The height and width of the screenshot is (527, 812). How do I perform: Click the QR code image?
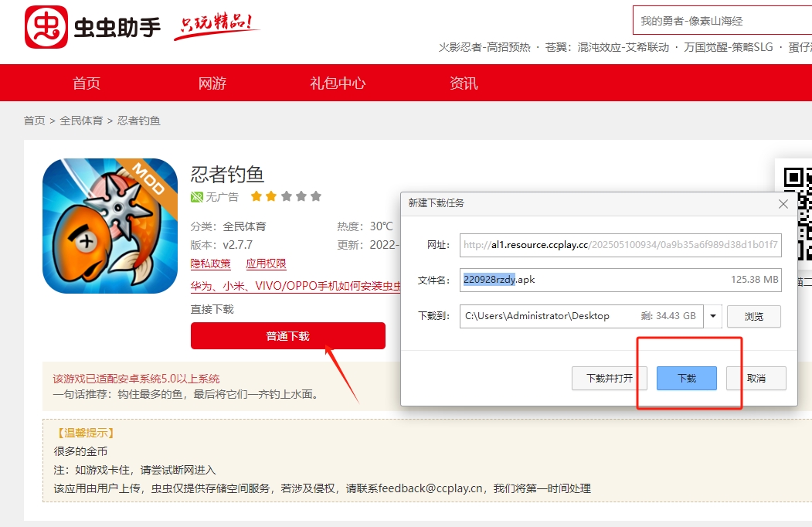pos(797,213)
